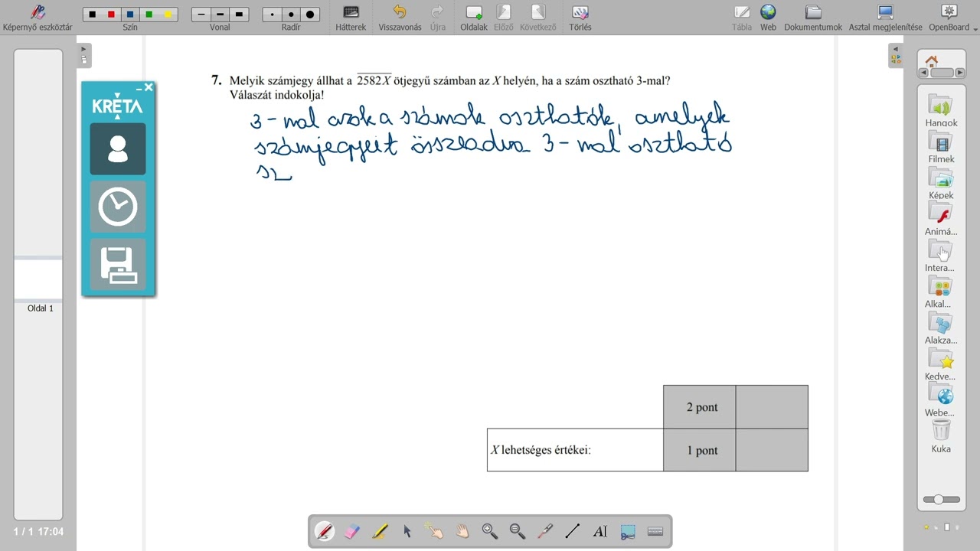Select the Capture region scissors tool
The width and height of the screenshot is (980, 551).
(628, 531)
